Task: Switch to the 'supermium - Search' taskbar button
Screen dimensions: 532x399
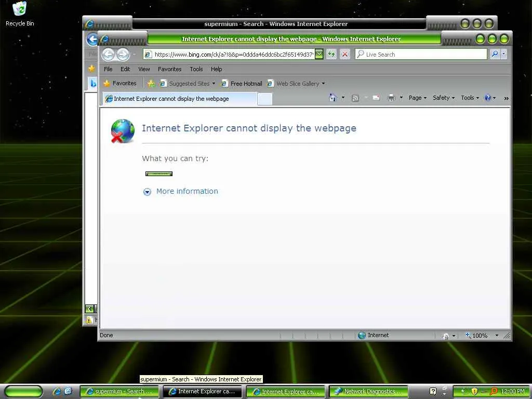Action: click(x=119, y=392)
